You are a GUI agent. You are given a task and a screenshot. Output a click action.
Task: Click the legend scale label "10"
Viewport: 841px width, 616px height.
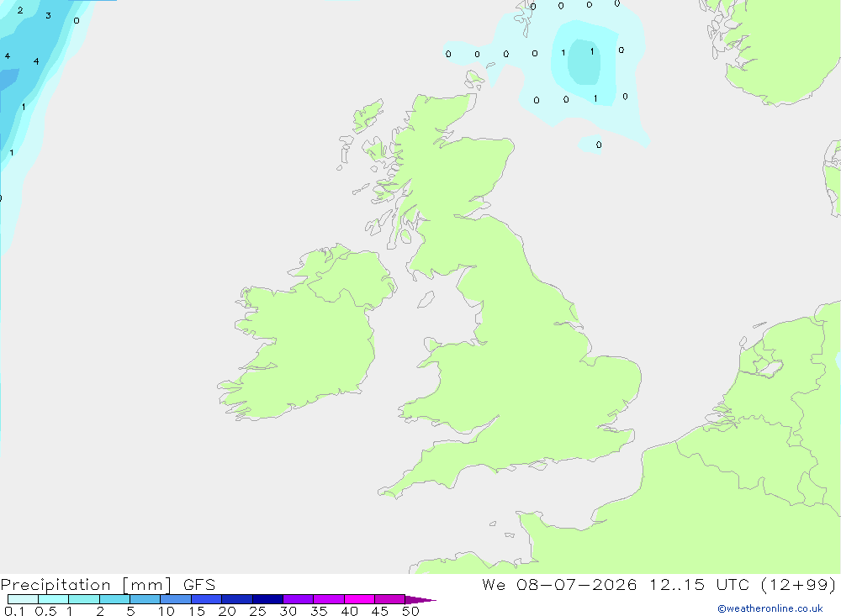pos(167,611)
